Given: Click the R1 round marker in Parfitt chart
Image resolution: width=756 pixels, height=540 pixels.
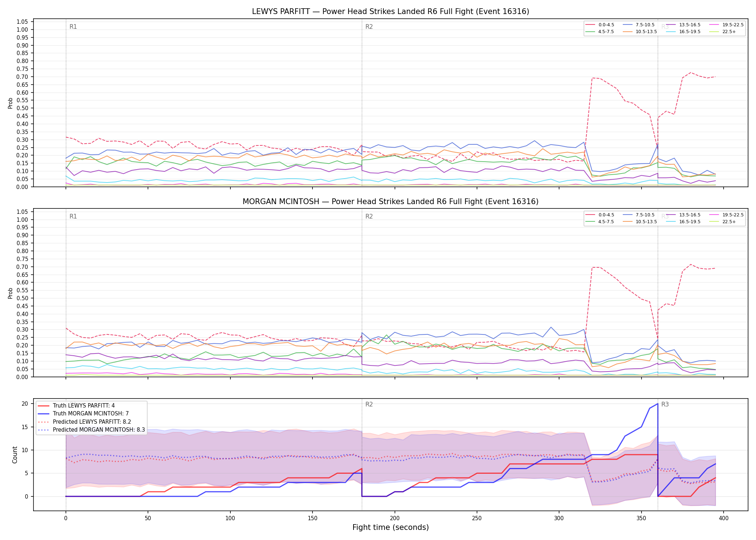Looking at the screenshot, I should 73,27.
